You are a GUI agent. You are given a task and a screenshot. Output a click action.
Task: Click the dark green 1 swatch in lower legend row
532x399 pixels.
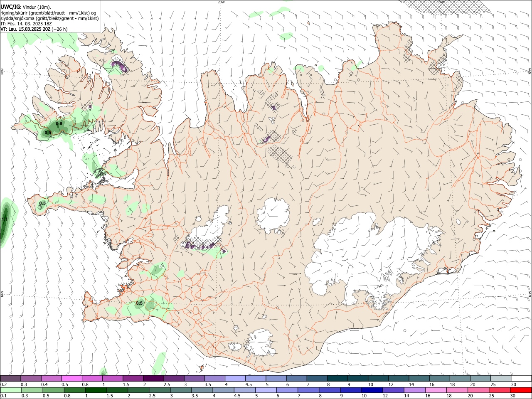pyautogui.click(x=96, y=390)
